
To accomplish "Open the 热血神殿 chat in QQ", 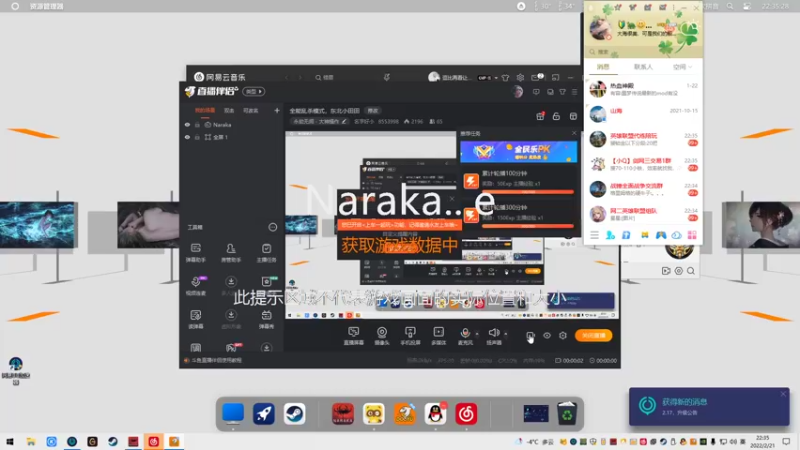I will (643, 89).
